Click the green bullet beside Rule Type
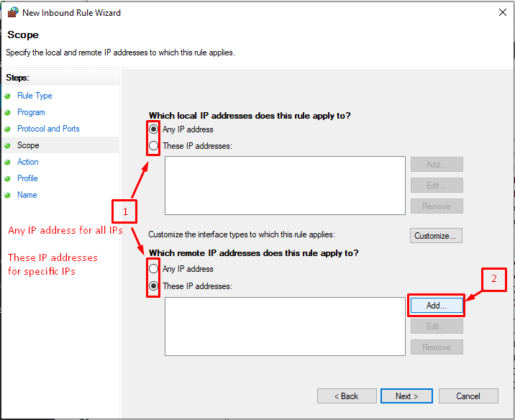The width and height of the screenshot is (515, 420). 8,96
